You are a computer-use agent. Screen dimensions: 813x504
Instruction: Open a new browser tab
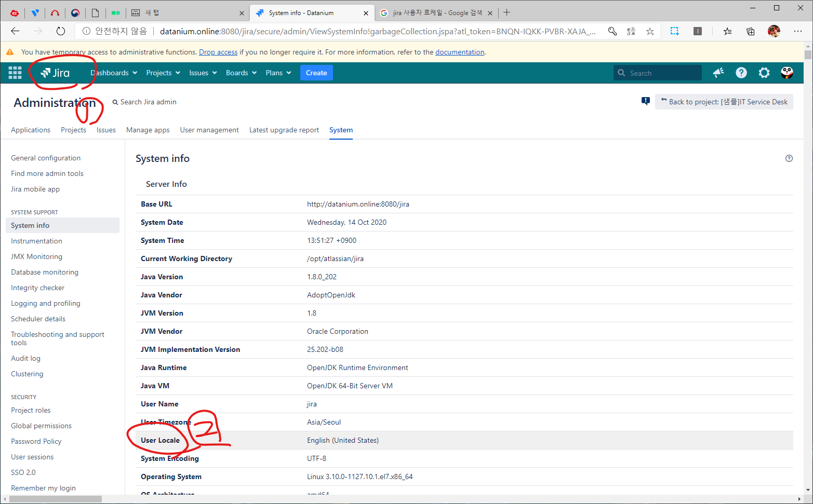coord(507,12)
